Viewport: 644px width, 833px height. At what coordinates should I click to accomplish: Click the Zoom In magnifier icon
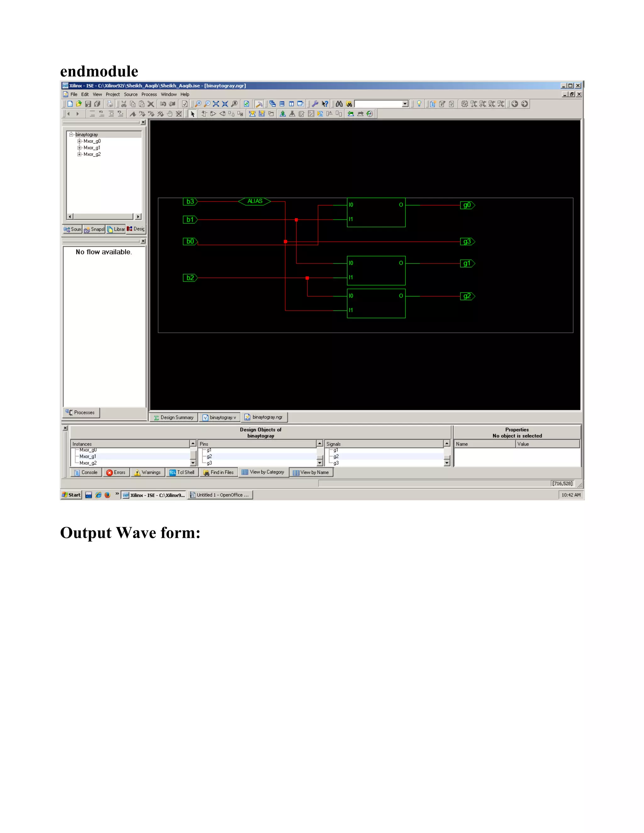[198, 104]
